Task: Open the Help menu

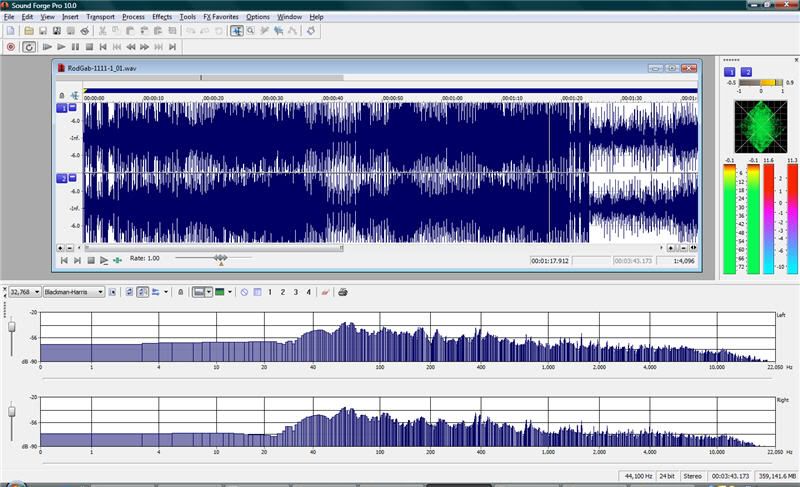Action: pyautogui.click(x=316, y=17)
